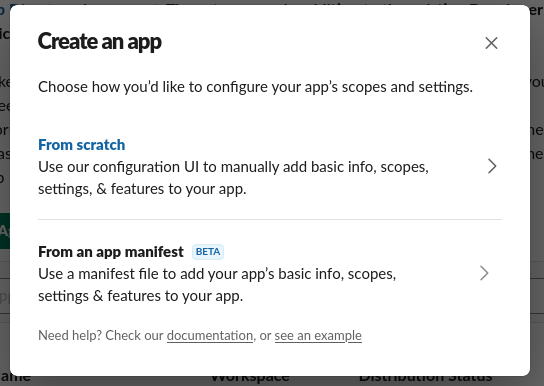Image resolution: width=544 pixels, height=386 pixels.
Task: Open the documentation link
Action: pyautogui.click(x=210, y=336)
